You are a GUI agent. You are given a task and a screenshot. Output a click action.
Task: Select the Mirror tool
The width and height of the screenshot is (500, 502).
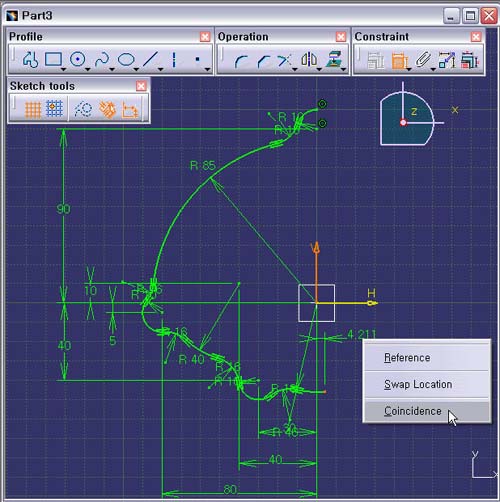coord(309,60)
